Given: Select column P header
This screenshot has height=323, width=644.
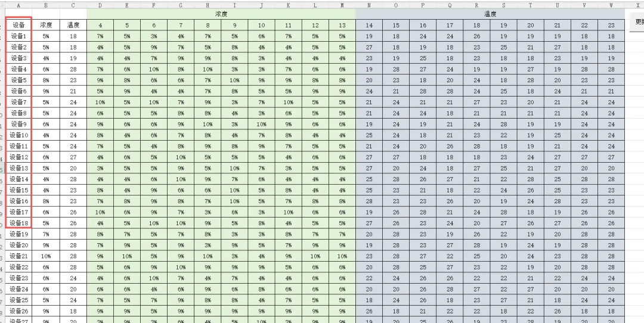Looking at the screenshot, I should [423, 5].
